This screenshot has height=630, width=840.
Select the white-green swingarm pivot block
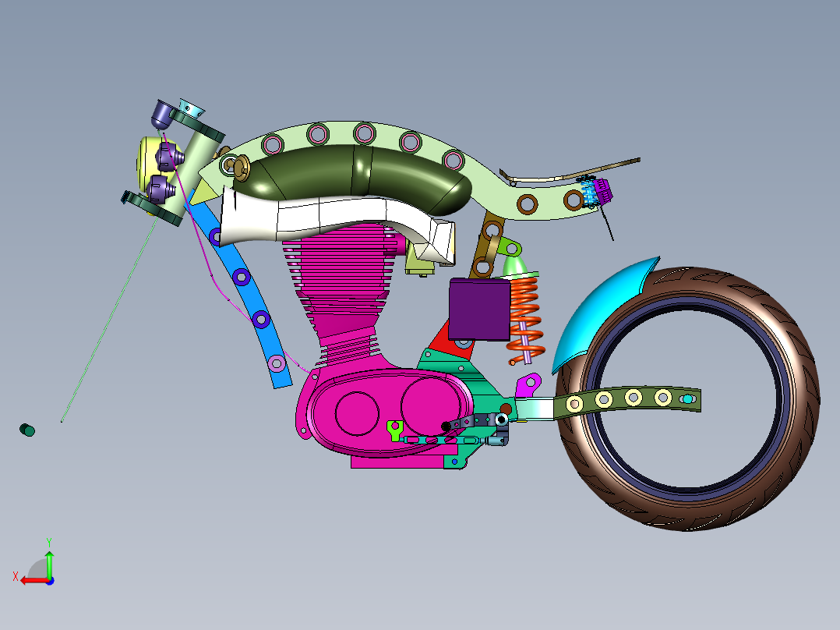(x=535, y=409)
